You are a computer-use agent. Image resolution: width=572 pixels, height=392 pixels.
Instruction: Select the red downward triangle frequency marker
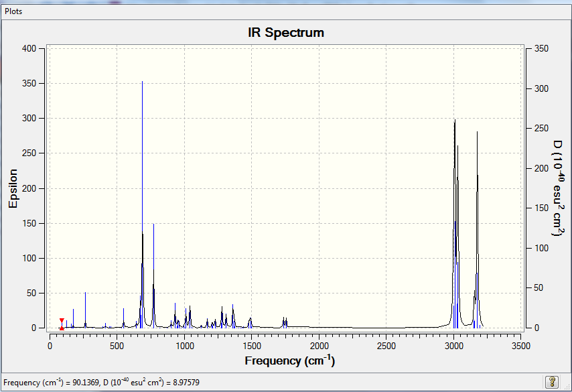(62, 320)
